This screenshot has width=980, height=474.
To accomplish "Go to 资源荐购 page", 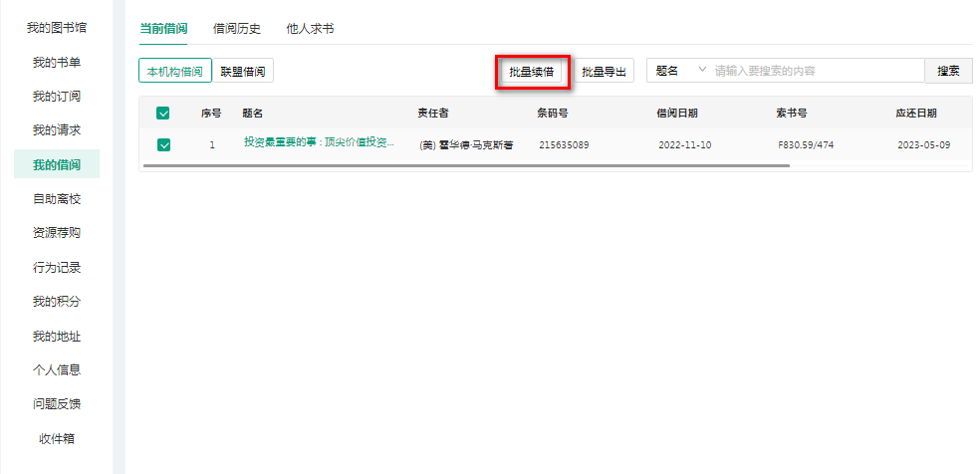I will click(56, 233).
